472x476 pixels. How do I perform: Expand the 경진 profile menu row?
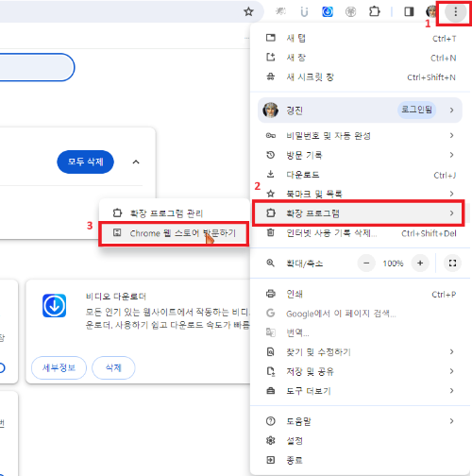tap(360, 110)
